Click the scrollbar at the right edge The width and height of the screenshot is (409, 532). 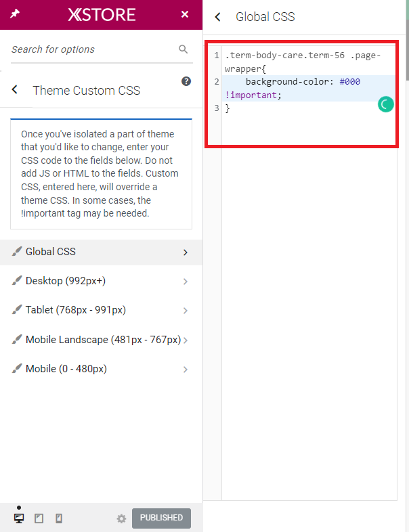point(407,51)
